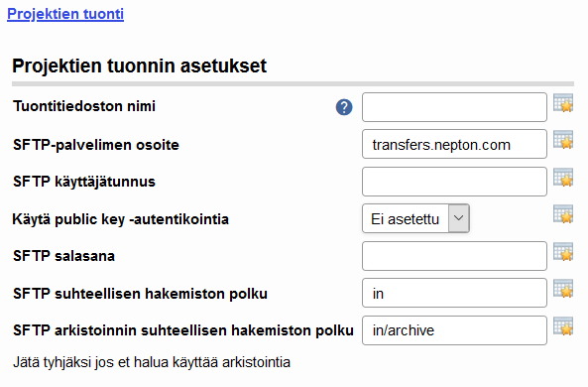Click star table icon beside public key dropdown
This screenshot has width=588, height=387.
pyautogui.click(x=563, y=214)
